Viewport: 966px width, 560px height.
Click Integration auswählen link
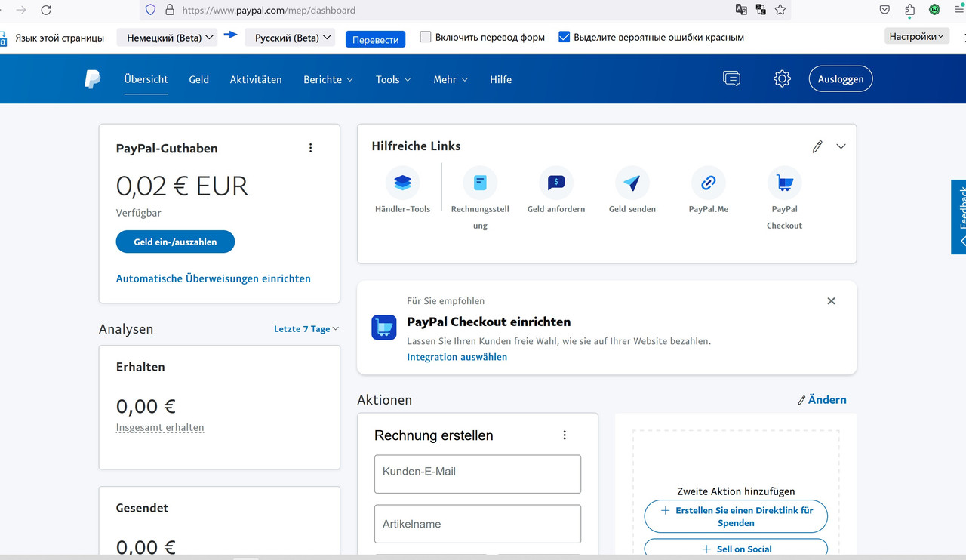point(457,357)
